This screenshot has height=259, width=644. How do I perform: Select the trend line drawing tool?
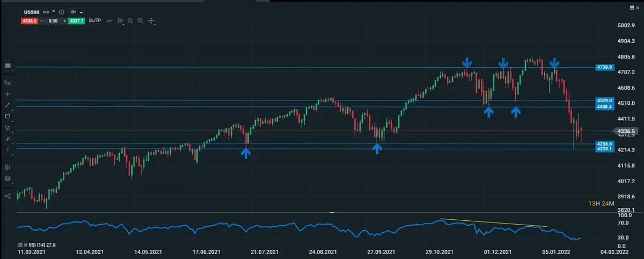click(x=8, y=105)
